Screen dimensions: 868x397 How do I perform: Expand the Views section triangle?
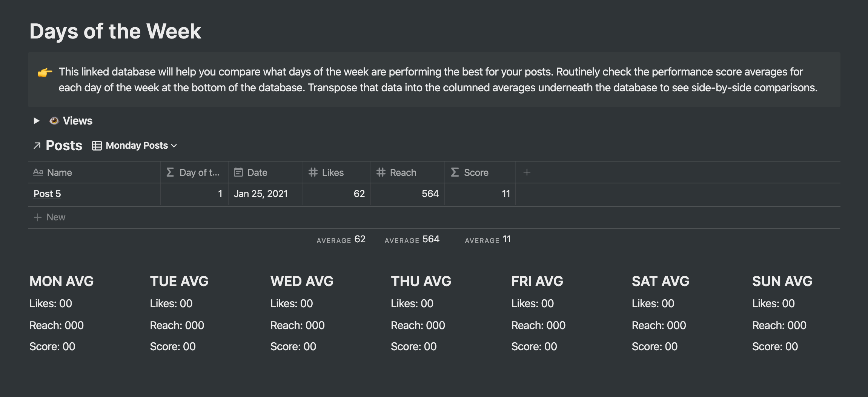click(37, 120)
